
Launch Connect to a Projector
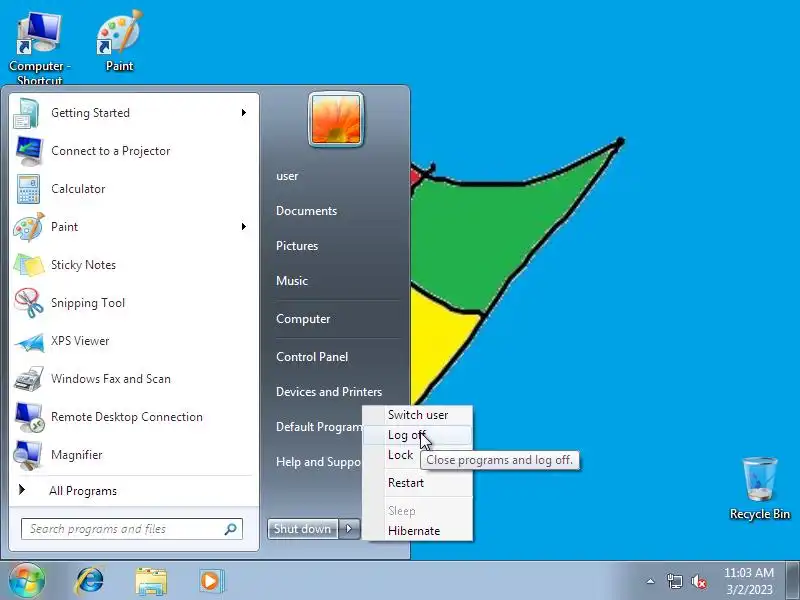click(x=134, y=151)
